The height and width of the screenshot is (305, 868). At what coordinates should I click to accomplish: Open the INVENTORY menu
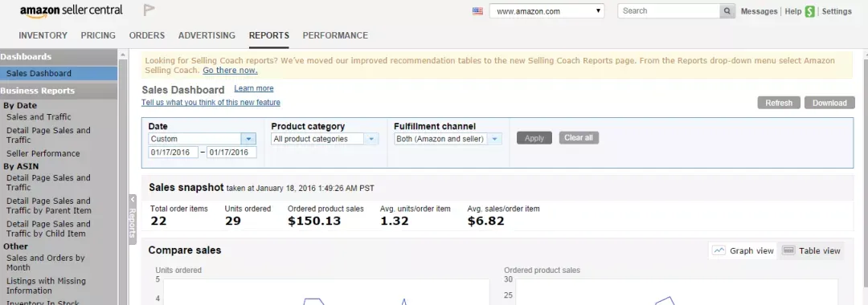[x=43, y=35]
